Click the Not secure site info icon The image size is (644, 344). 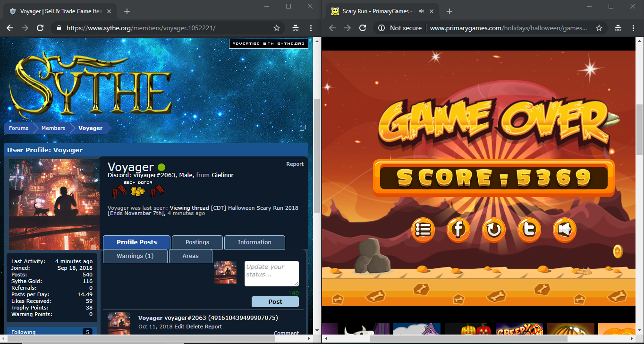tap(382, 28)
